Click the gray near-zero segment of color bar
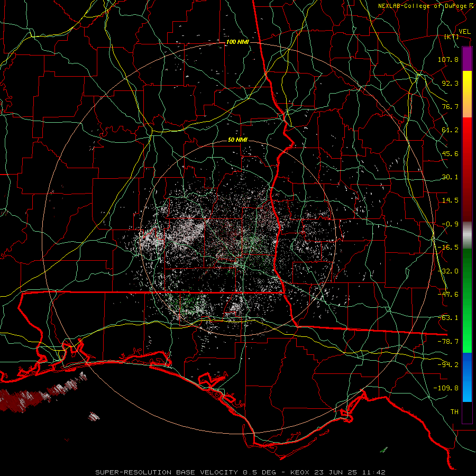The image size is (476, 476). pyautogui.click(x=467, y=235)
